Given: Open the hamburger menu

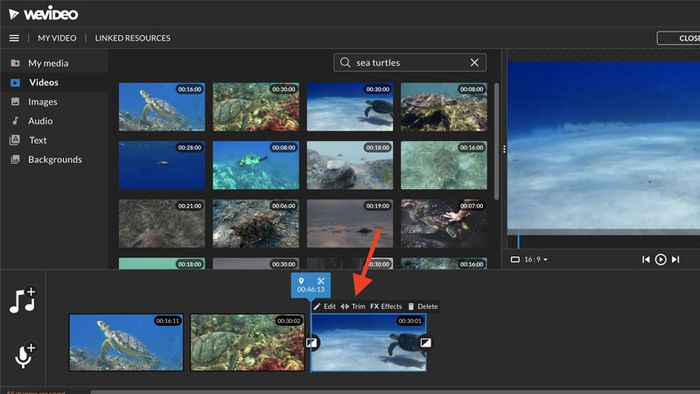Looking at the screenshot, I should (14, 38).
